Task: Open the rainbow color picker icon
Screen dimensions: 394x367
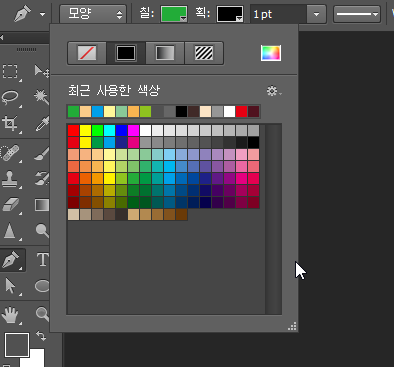Action: pos(271,53)
